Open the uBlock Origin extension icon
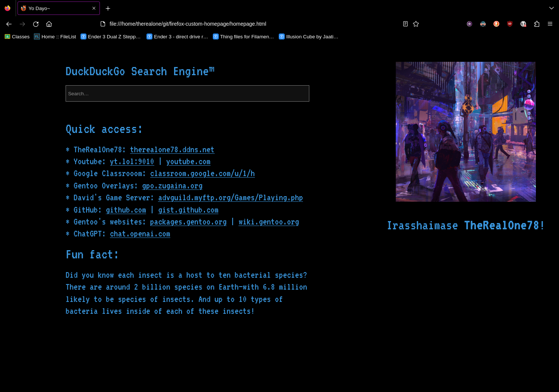This screenshot has height=392, width=559. pyautogui.click(x=510, y=24)
